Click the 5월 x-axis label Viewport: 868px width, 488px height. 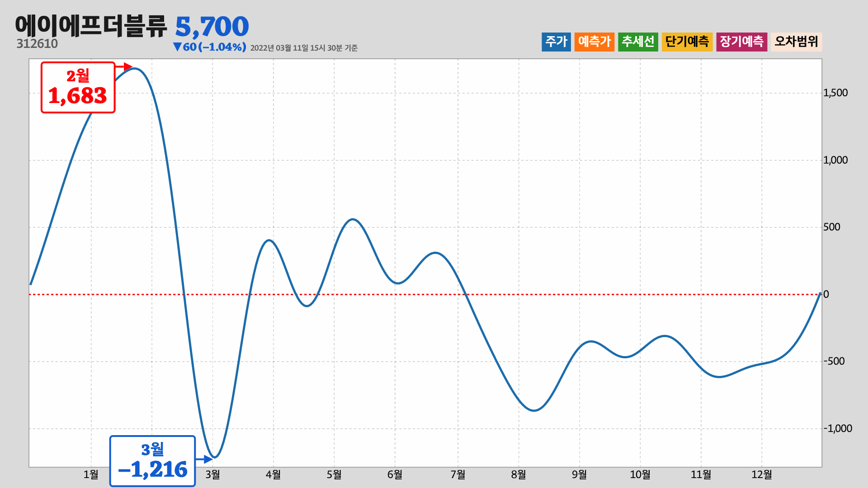click(334, 474)
